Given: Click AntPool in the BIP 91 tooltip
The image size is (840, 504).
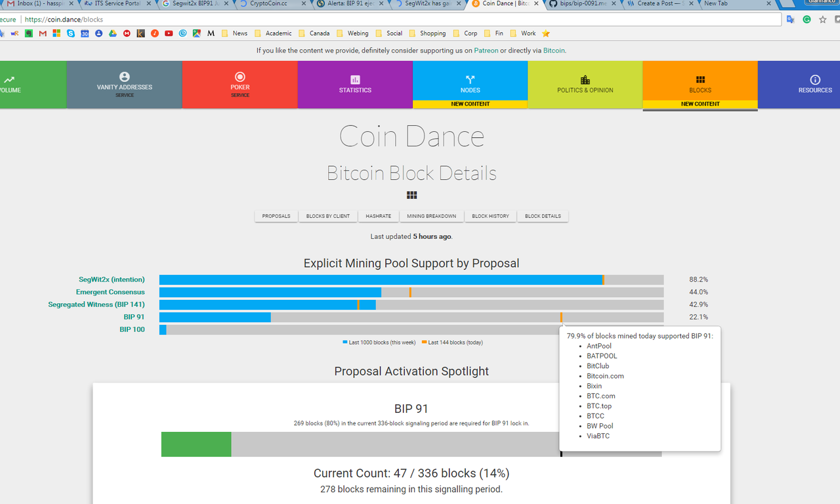Looking at the screenshot, I should point(599,346).
